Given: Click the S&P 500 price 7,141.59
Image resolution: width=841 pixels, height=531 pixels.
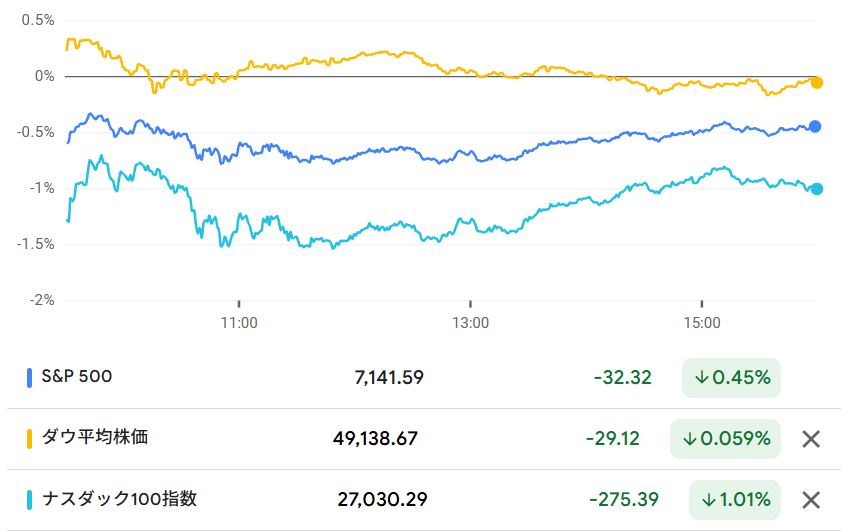Looking at the screenshot, I should click(x=389, y=378).
